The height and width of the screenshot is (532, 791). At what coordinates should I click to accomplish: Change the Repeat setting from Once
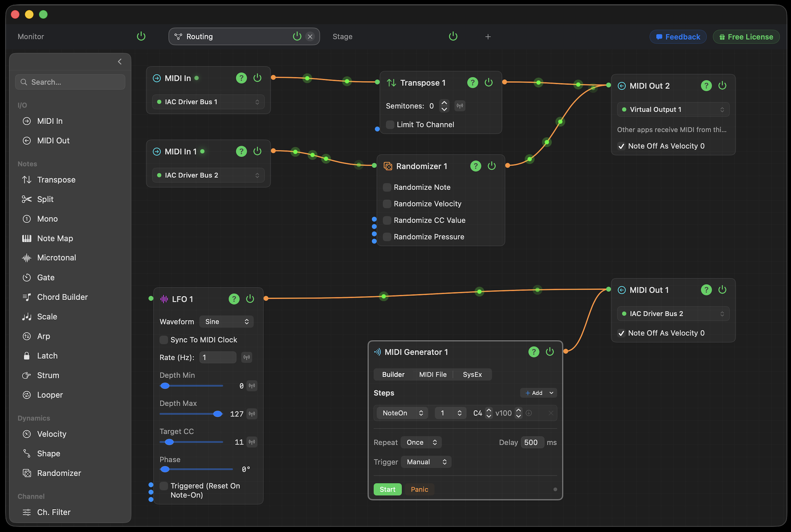click(421, 442)
